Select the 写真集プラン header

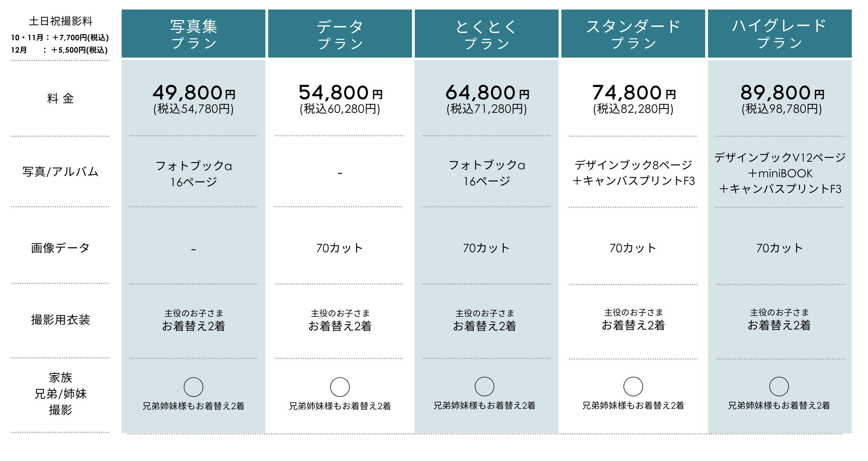point(193,34)
